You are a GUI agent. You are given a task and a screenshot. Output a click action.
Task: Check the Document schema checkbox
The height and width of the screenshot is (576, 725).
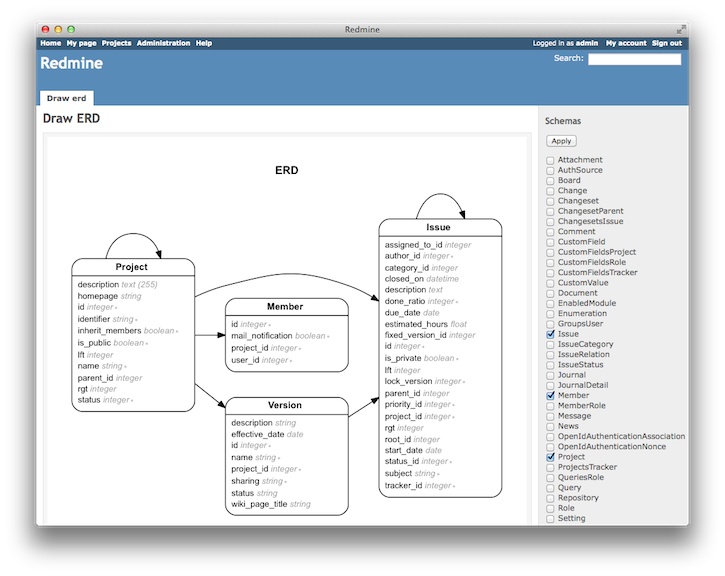(x=550, y=294)
